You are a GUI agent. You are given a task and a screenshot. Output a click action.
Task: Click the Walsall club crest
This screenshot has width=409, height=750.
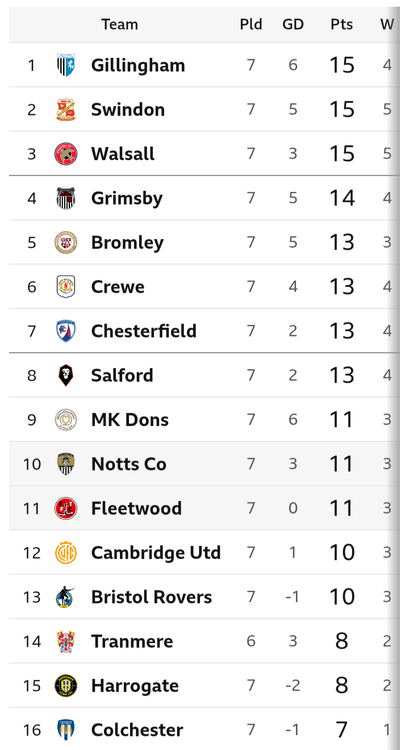(66, 154)
